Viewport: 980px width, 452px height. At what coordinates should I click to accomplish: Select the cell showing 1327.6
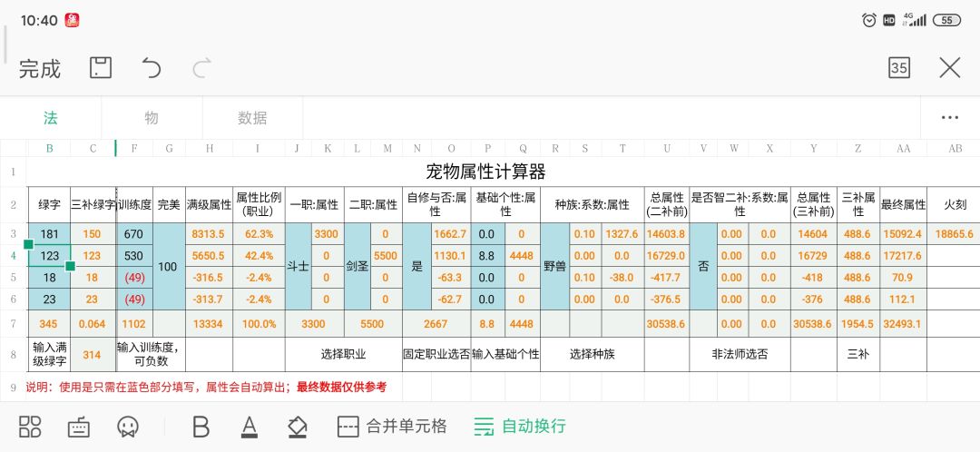point(622,234)
